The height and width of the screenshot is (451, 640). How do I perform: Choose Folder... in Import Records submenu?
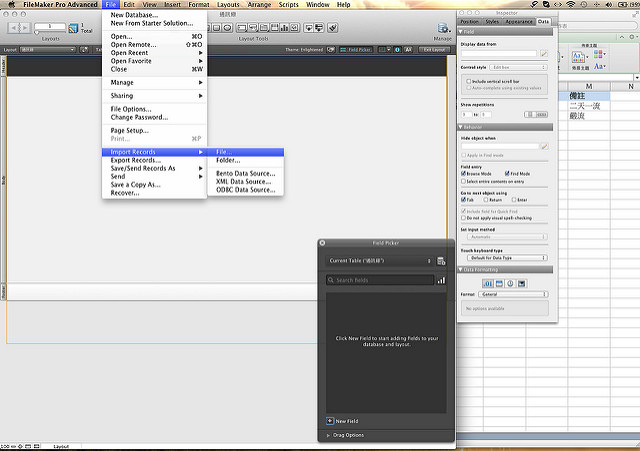point(246,160)
